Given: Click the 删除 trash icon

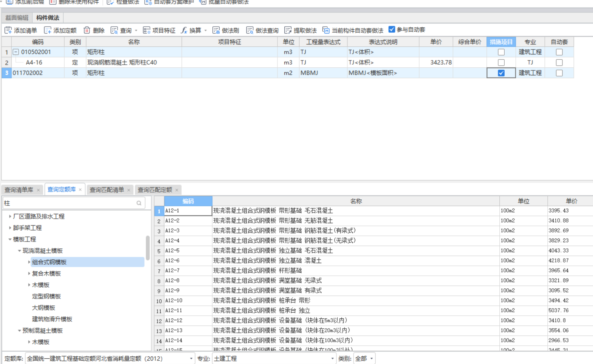Looking at the screenshot, I should (x=87, y=30).
